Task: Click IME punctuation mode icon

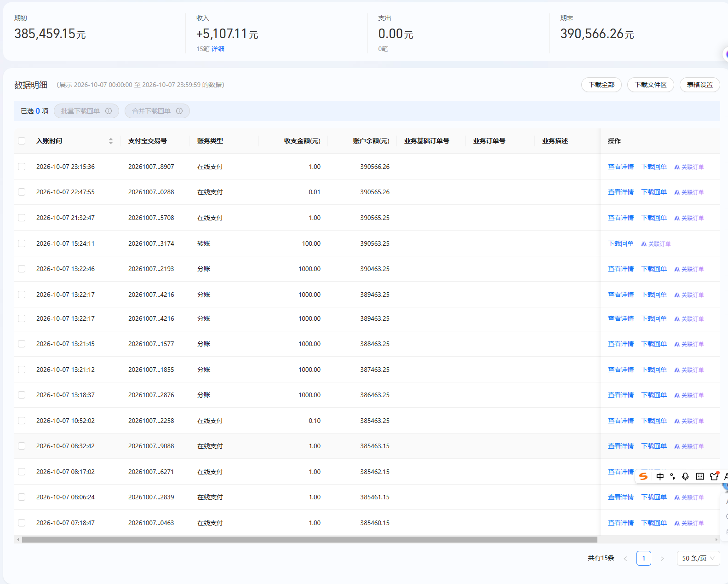Action: tap(673, 476)
